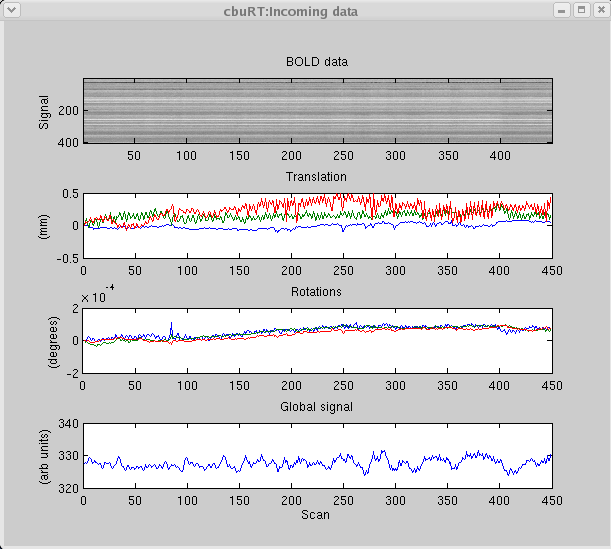Click the (mm) y-axis label
The image size is (611, 549).
44,225
